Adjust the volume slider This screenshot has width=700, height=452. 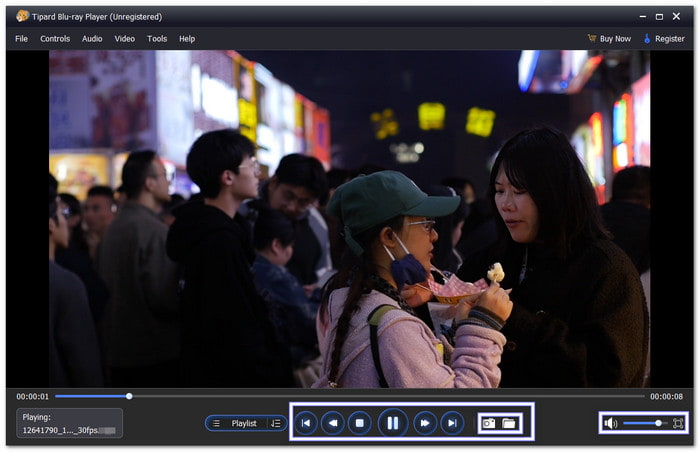pyautogui.click(x=657, y=423)
